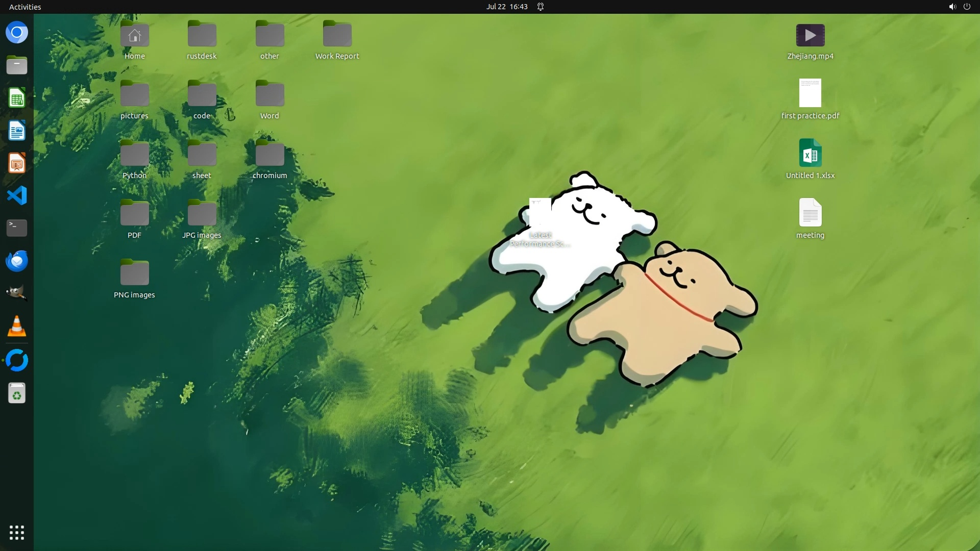Launch LibreOffice Impress from the dock
Viewport: 980px width, 551px height.
tap(17, 163)
